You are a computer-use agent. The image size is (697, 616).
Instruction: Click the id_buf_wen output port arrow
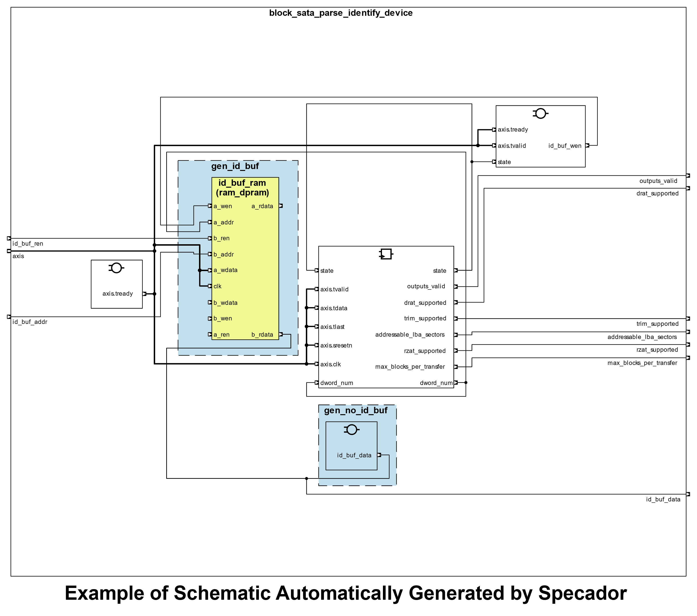[x=587, y=145]
